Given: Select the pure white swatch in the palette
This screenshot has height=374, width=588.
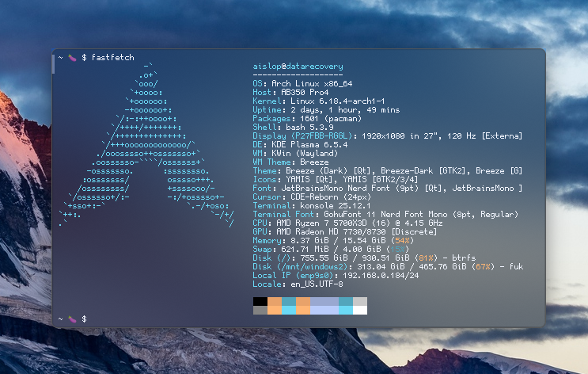Looking at the screenshot, I should [x=360, y=310].
